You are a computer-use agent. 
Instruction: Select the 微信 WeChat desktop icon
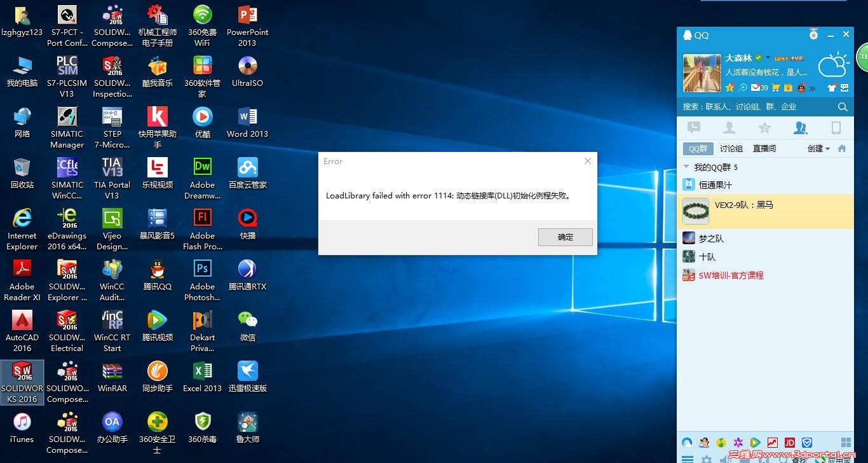[x=247, y=326]
